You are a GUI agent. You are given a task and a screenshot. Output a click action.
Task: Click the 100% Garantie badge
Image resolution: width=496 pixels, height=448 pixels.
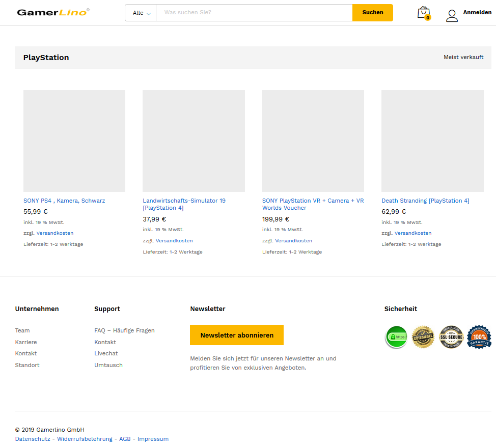click(x=479, y=337)
